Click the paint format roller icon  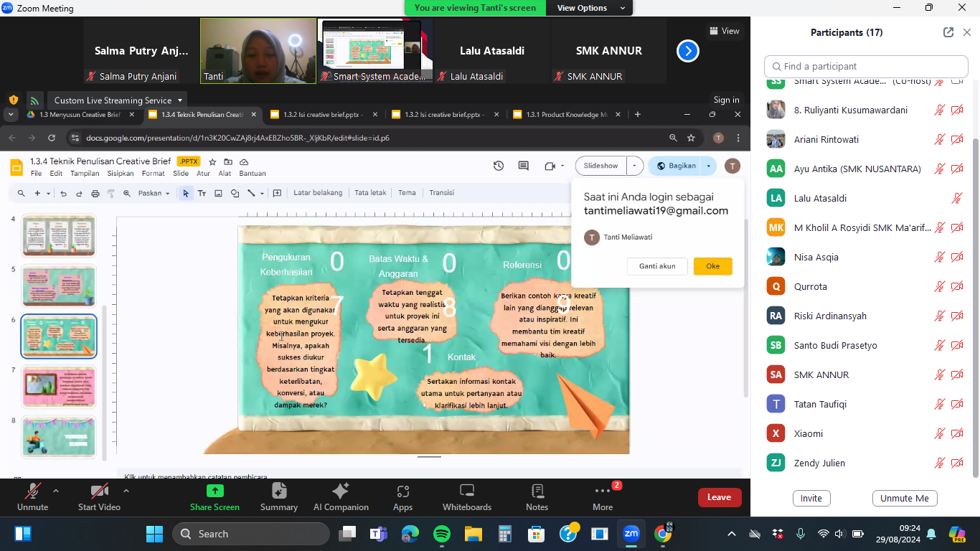111,193
